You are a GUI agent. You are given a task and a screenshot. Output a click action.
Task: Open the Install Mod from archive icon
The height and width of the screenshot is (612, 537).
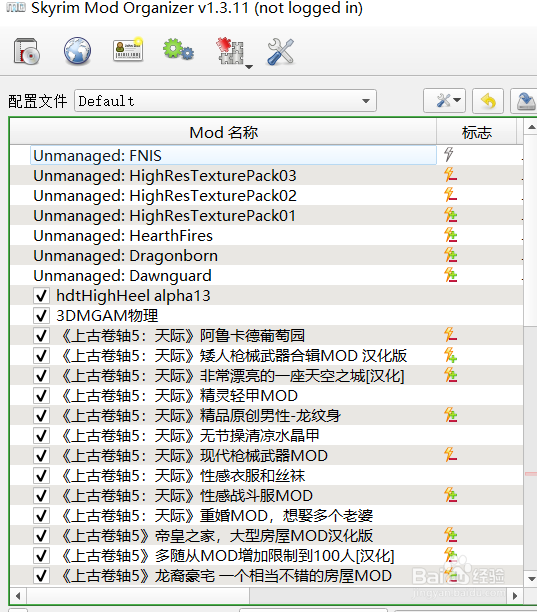[x=27, y=51]
